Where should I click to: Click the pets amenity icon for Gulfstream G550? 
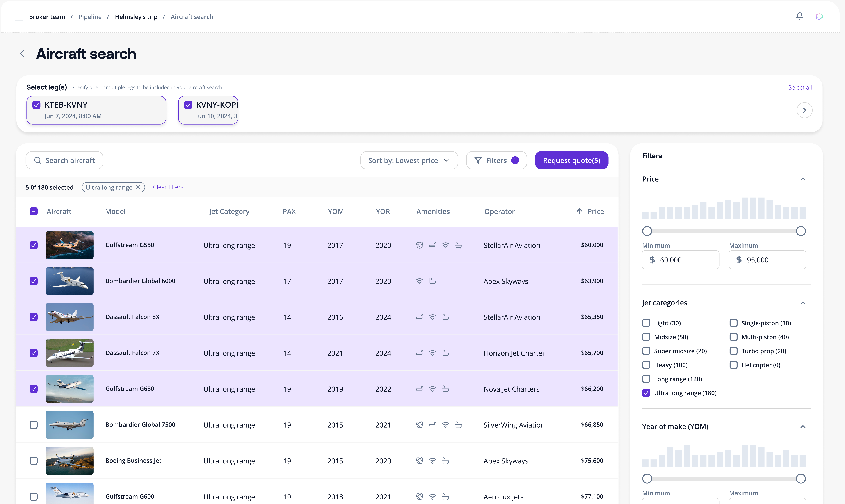pyautogui.click(x=420, y=245)
